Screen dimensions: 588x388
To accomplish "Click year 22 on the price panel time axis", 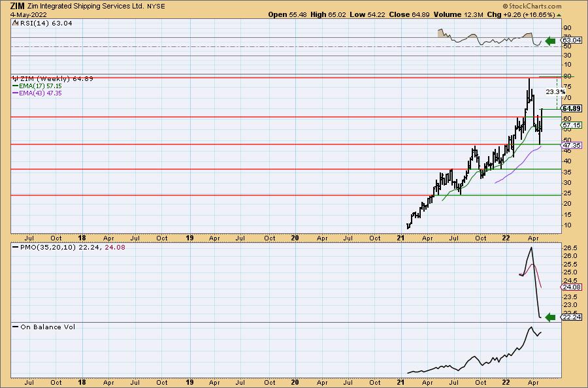I will (x=506, y=238).
